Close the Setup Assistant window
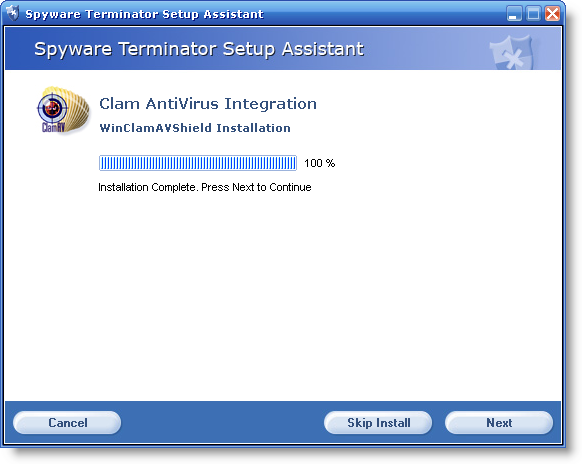 [553, 14]
